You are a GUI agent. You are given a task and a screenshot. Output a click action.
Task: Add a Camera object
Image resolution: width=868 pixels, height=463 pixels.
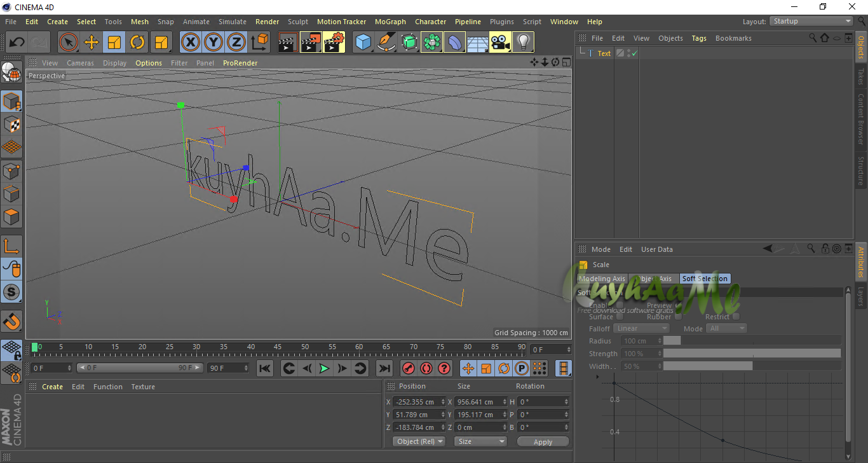(x=501, y=43)
